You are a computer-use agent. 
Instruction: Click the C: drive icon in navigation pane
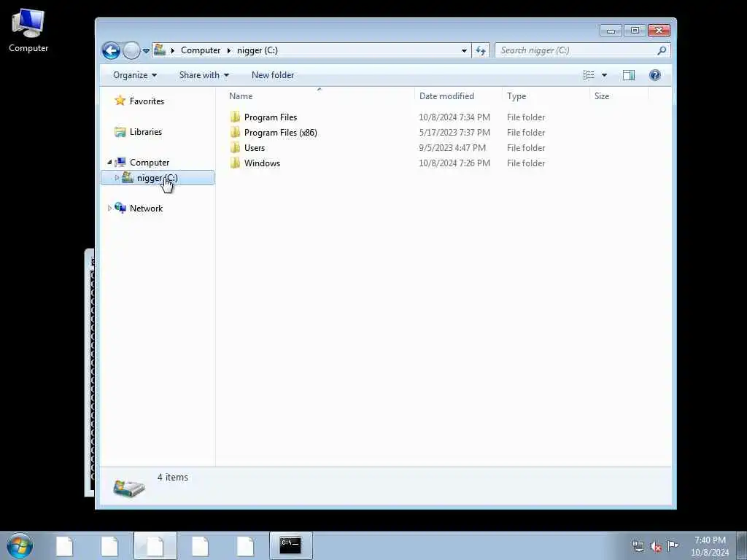[127, 177]
